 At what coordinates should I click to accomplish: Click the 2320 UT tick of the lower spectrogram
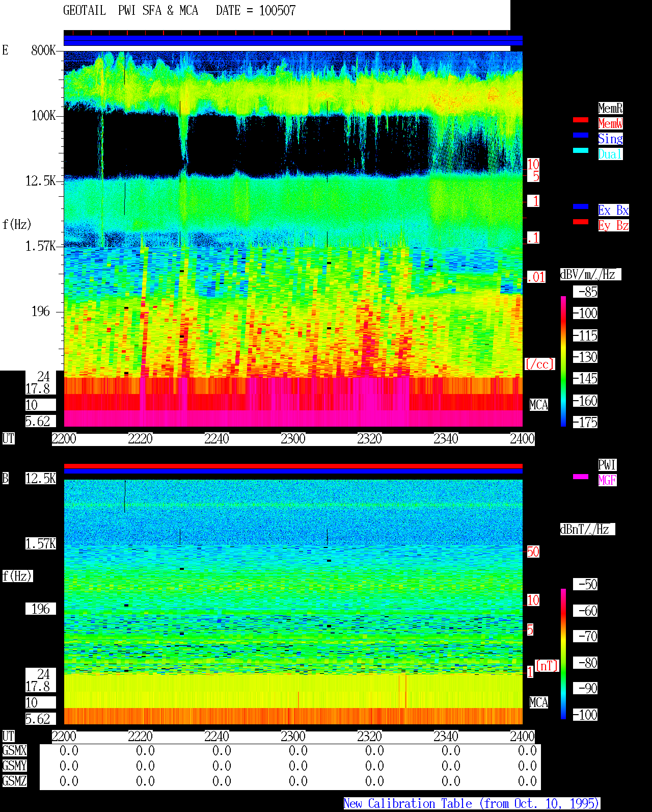(x=369, y=737)
